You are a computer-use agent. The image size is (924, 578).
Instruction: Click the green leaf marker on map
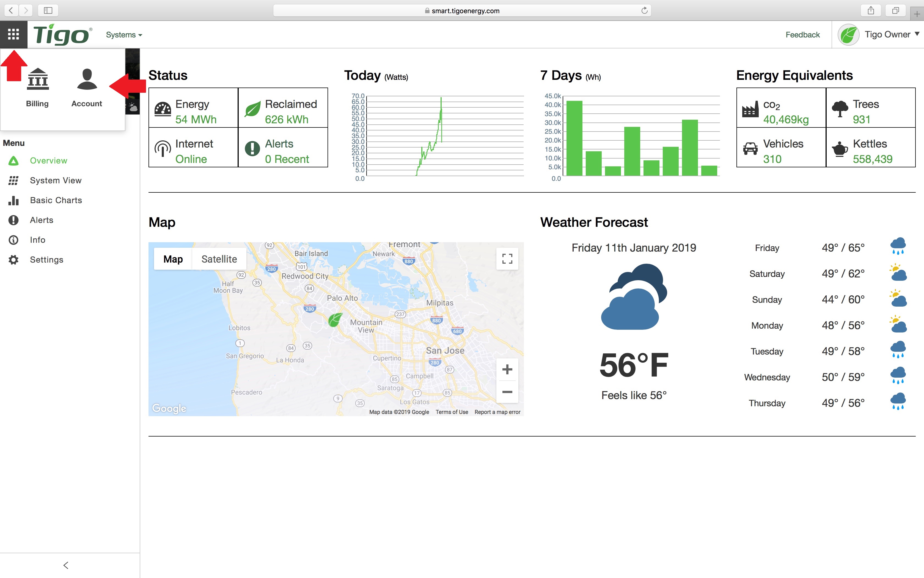(335, 320)
